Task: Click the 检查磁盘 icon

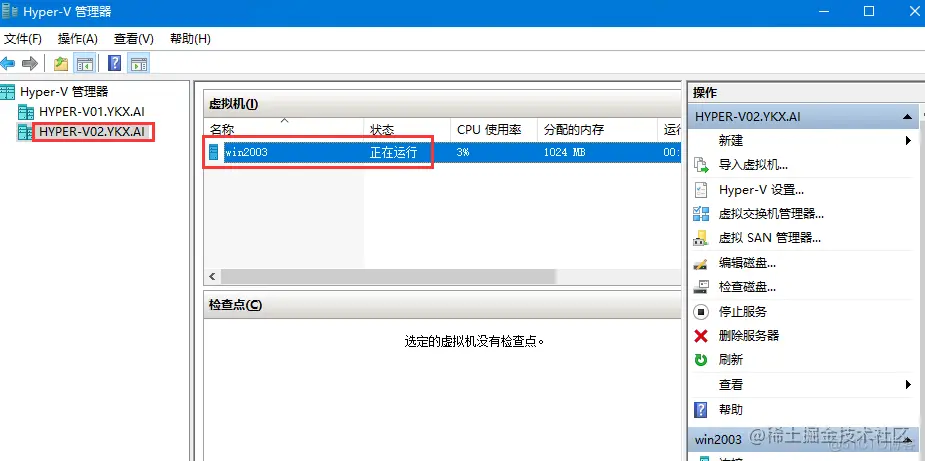Action: (700, 287)
